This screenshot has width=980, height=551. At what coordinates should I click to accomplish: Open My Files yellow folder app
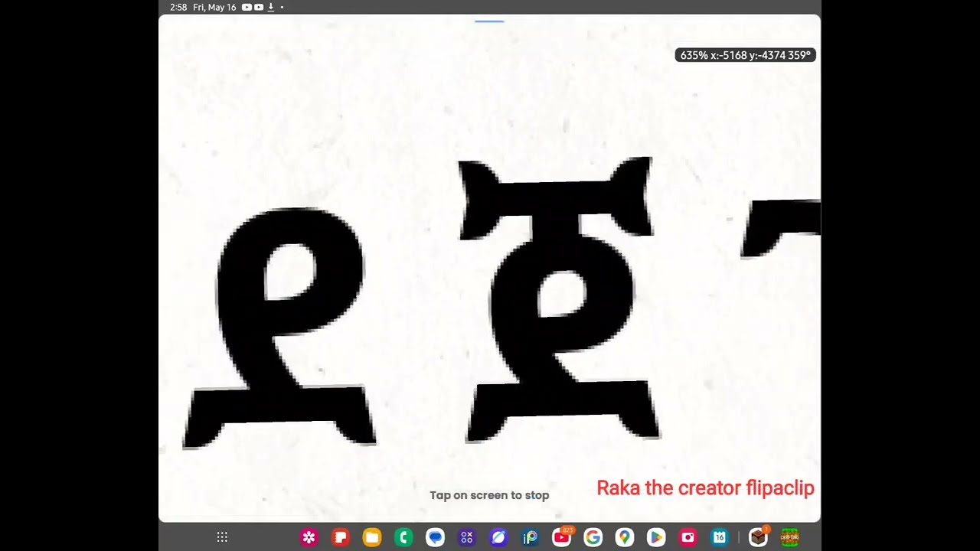tap(372, 538)
